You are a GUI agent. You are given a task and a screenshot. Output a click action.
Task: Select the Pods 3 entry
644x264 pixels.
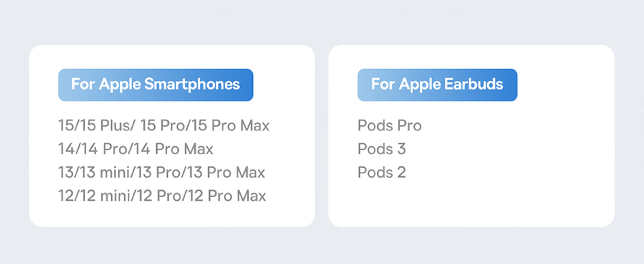[x=382, y=149]
